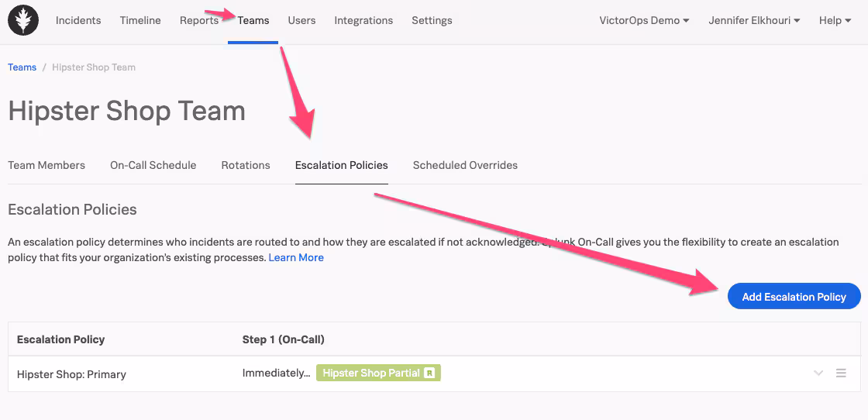Viewport: 868px width, 420px height.
Task: Go to Integrations in the navigation bar
Action: (363, 21)
